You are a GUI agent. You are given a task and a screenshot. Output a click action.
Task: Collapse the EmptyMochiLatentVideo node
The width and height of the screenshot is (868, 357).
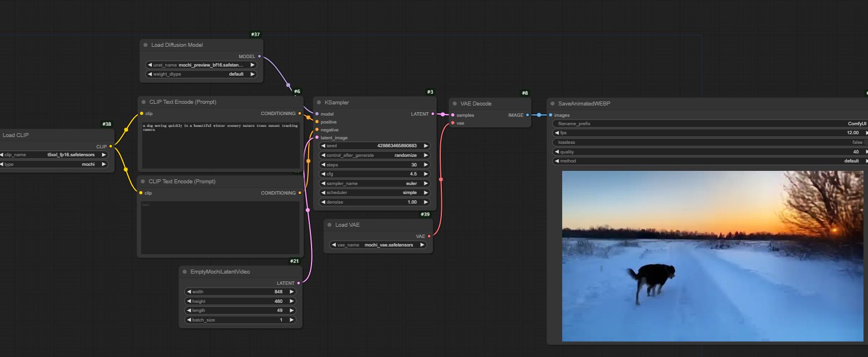click(x=185, y=272)
